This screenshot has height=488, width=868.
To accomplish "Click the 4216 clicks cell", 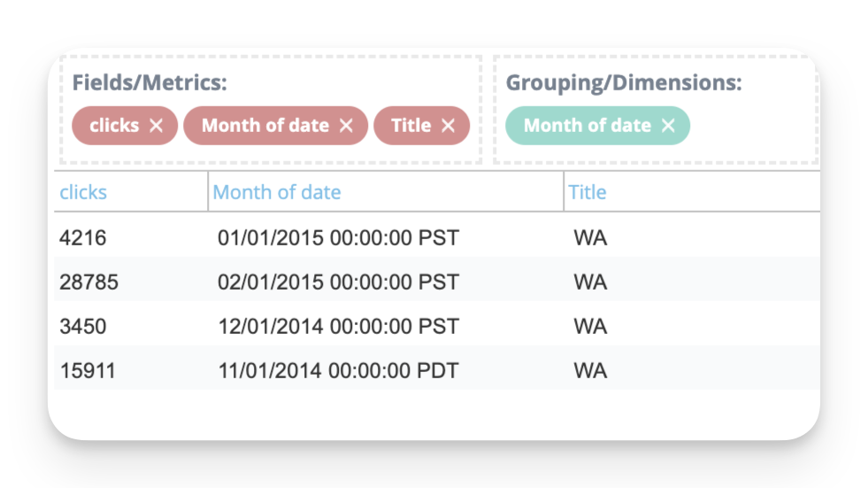I will (x=82, y=237).
